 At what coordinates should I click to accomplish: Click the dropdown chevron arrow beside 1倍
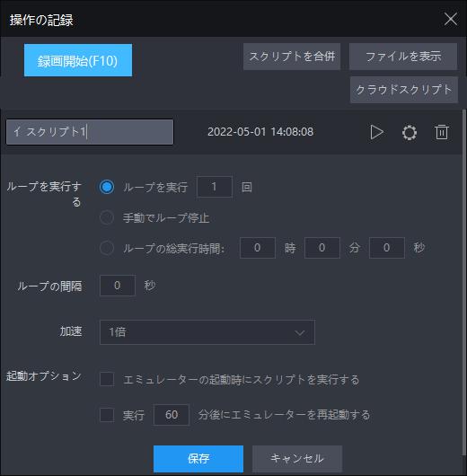pos(299,332)
